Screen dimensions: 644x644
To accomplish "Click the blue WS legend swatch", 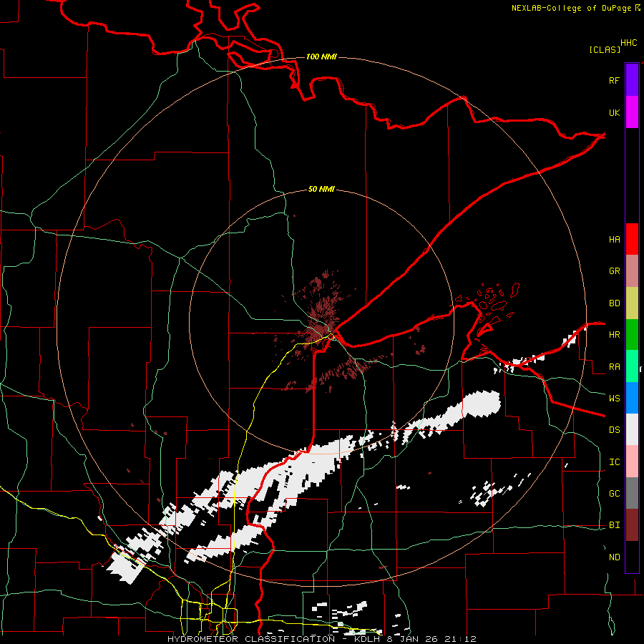I will coord(632,398).
